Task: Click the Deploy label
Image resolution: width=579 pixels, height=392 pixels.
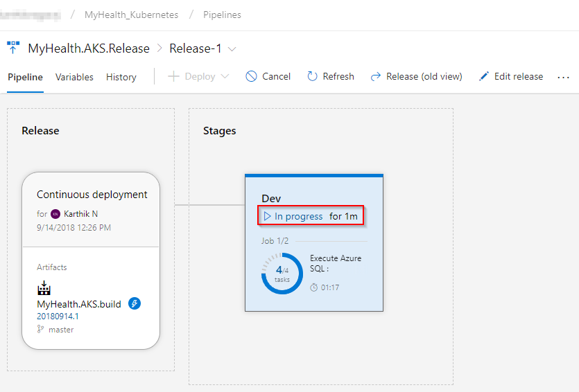Action: click(200, 76)
